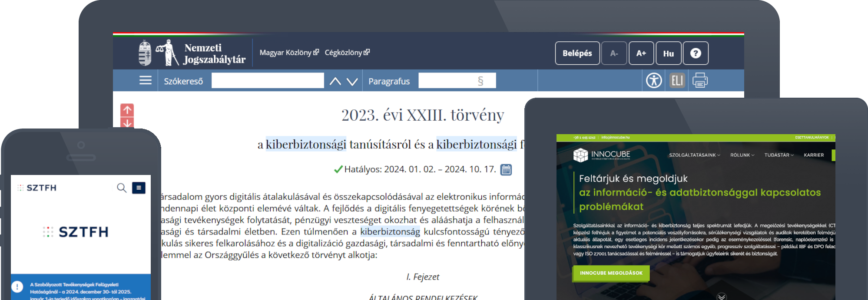Viewport: 868px width, 300px height.
Task: Expand the RÓLUNK dropdown menu
Action: (x=742, y=155)
